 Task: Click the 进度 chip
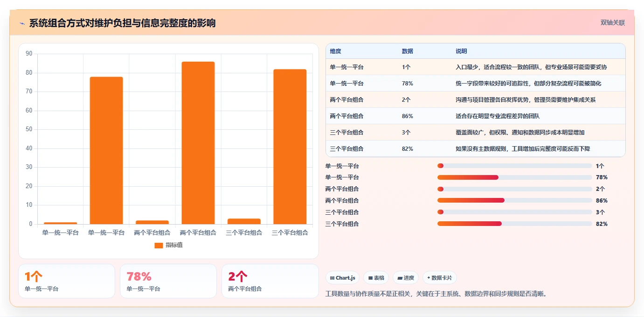tap(406, 278)
